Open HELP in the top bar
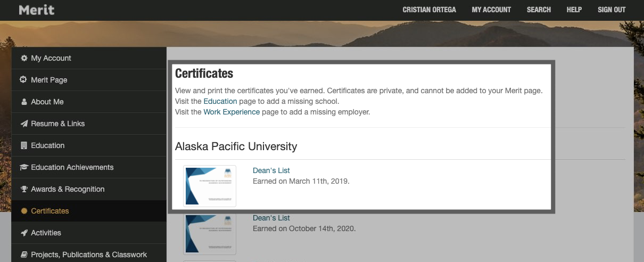Screen dimensions: 644x262 click(574, 10)
